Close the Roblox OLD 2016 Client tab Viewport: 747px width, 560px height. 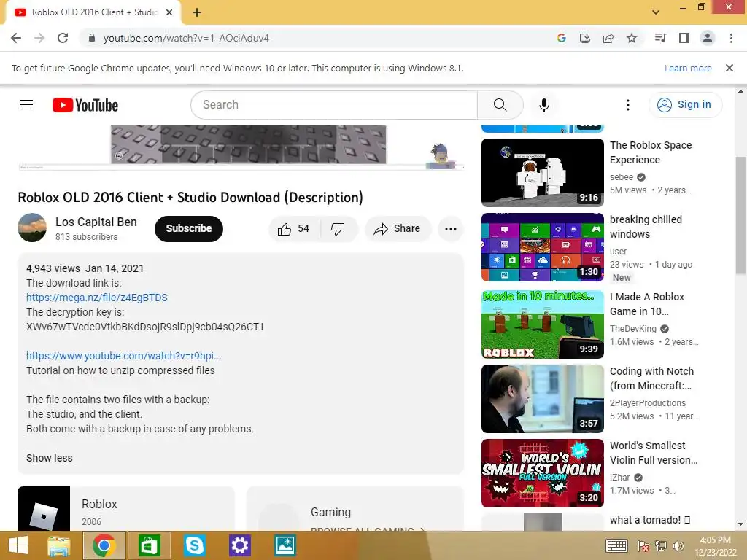[x=169, y=12]
